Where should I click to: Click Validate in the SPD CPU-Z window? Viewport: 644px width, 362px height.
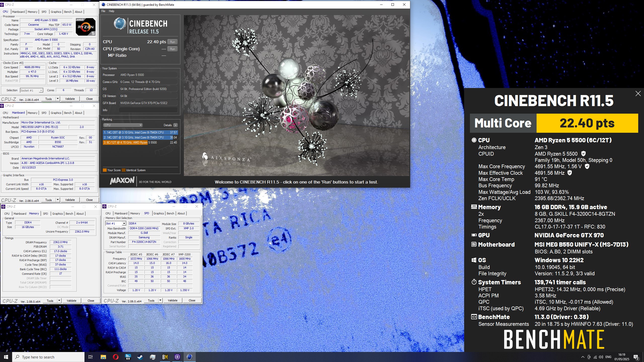click(x=173, y=300)
